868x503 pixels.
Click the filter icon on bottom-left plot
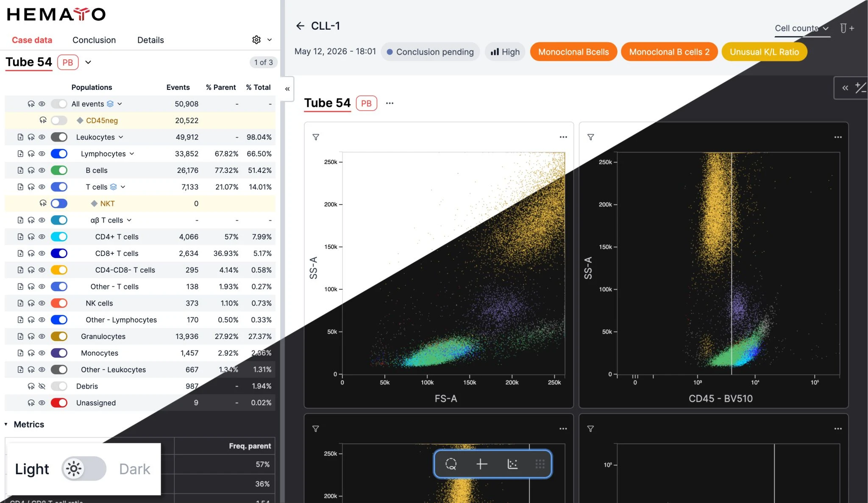316,429
